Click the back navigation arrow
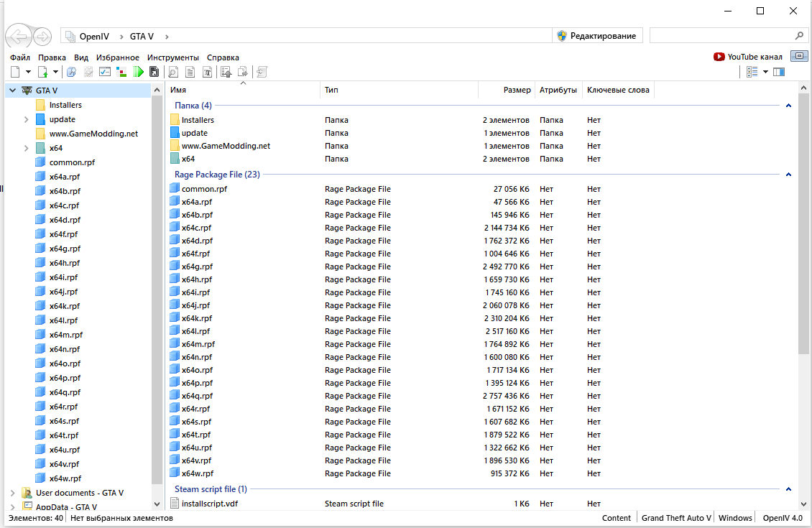Image resolution: width=812 pixels, height=528 pixels. click(19, 36)
